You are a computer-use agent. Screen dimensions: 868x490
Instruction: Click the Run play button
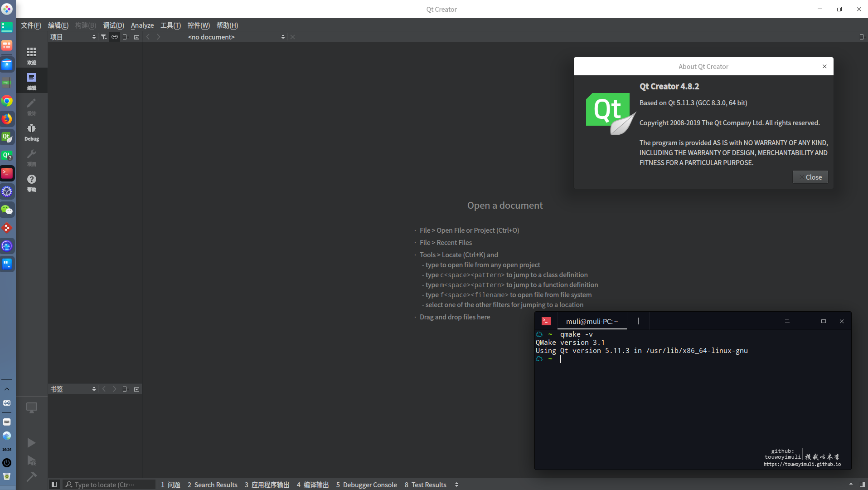pyautogui.click(x=31, y=442)
